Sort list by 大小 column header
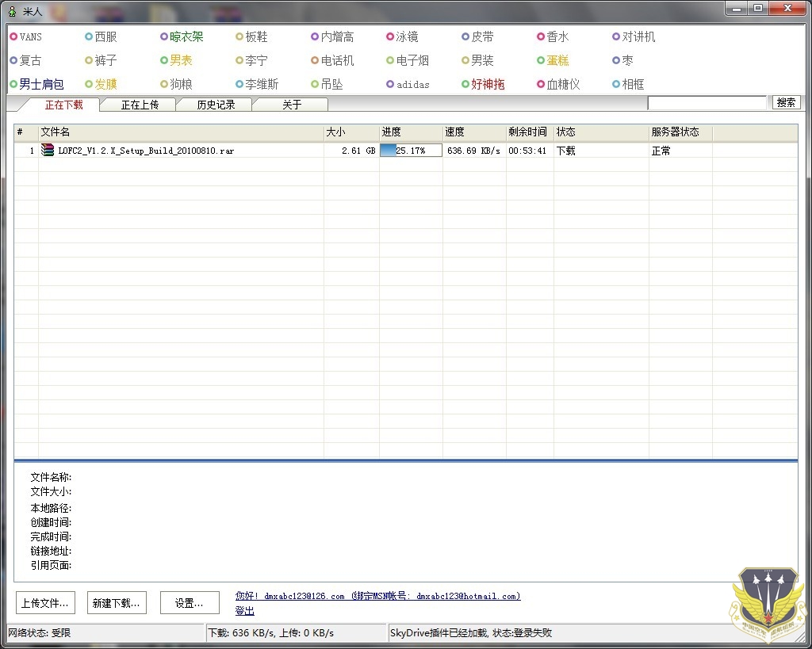The height and width of the screenshot is (649, 812). [351, 132]
